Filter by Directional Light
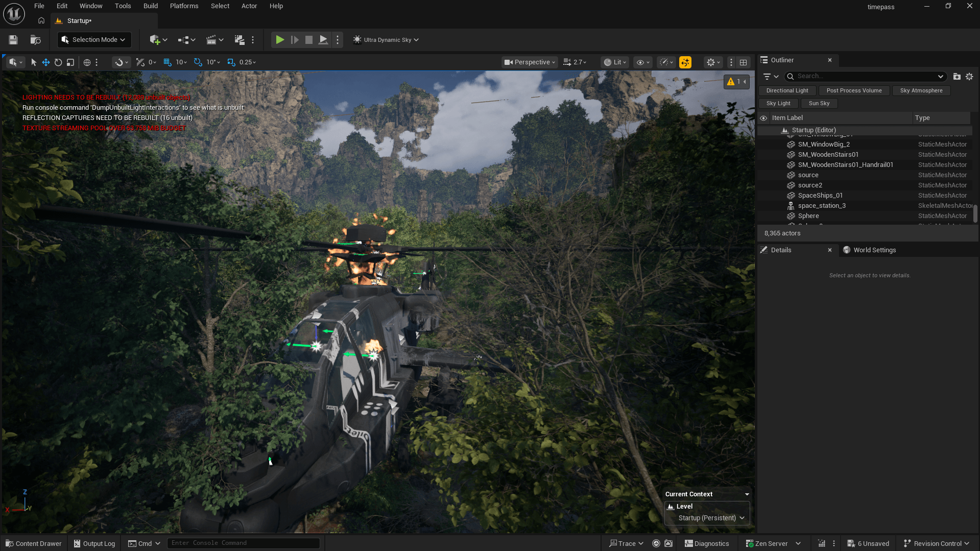 pyautogui.click(x=787, y=90)
